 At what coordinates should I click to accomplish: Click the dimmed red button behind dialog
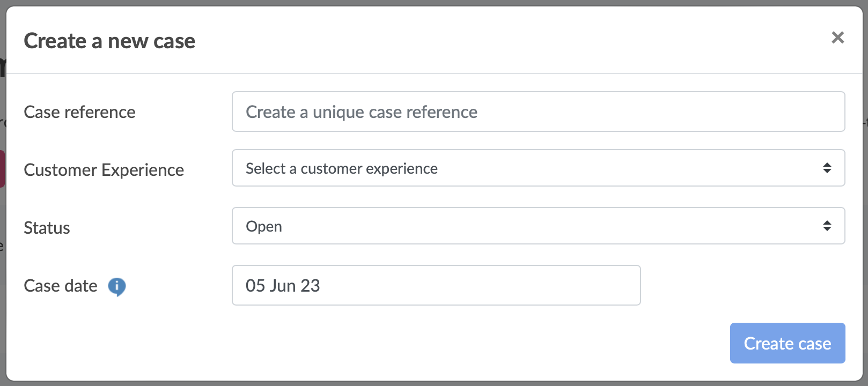click(2, 169)
